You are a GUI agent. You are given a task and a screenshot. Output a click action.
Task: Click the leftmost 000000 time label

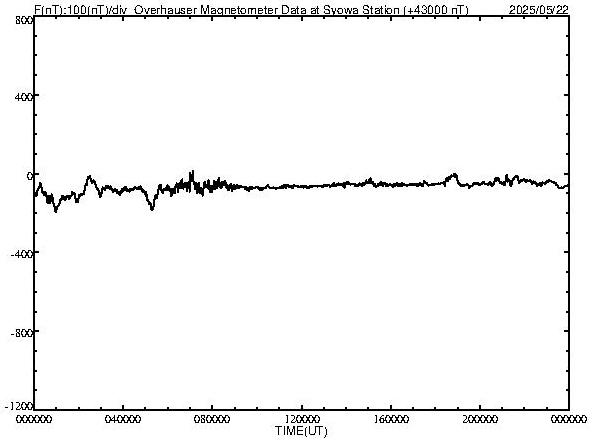tap(34, 419)
